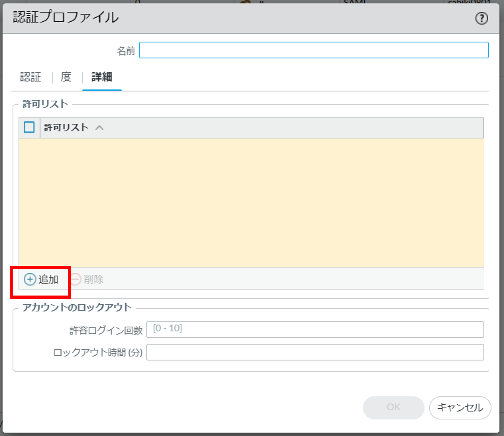The height and width of the screenshot is (436, 504).
Task: Click the アカウントのロックアウト section heading
Action: (x=77, y=307)
